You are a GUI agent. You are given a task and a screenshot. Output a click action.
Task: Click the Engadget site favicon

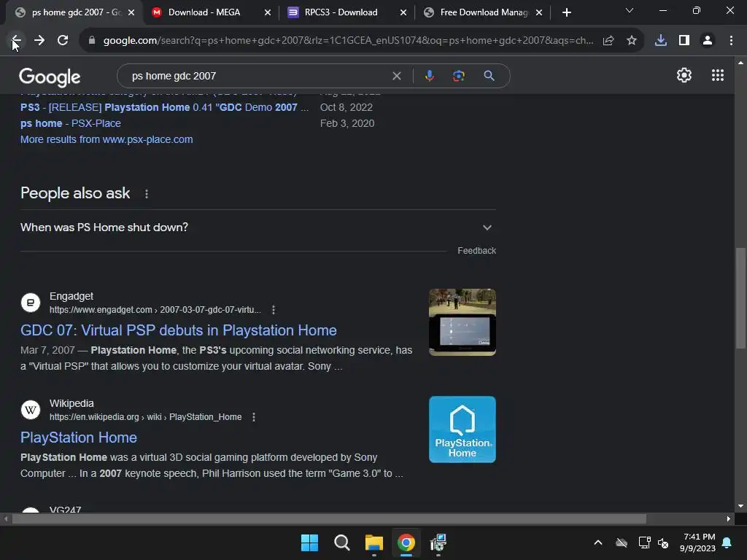point(31,303)
